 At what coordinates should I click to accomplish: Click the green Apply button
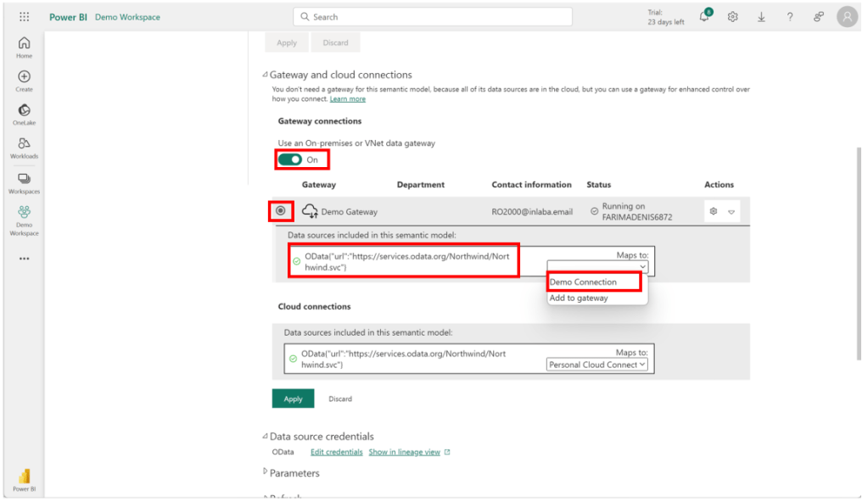pyautogui.click(x=293, y=399)
